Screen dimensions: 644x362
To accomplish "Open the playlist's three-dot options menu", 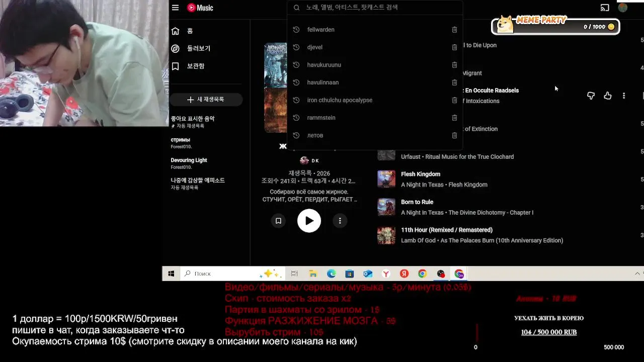I will tap(340, 221).
